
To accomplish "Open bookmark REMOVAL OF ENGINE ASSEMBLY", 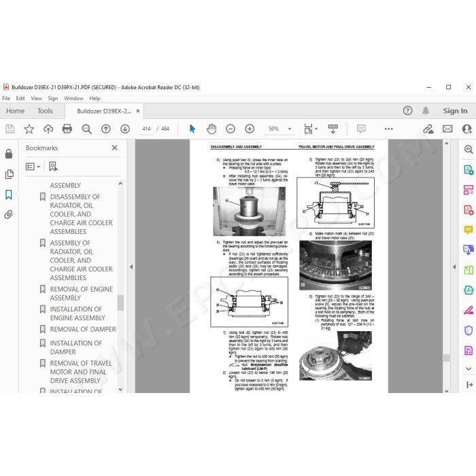I will [x=82, y=294].
